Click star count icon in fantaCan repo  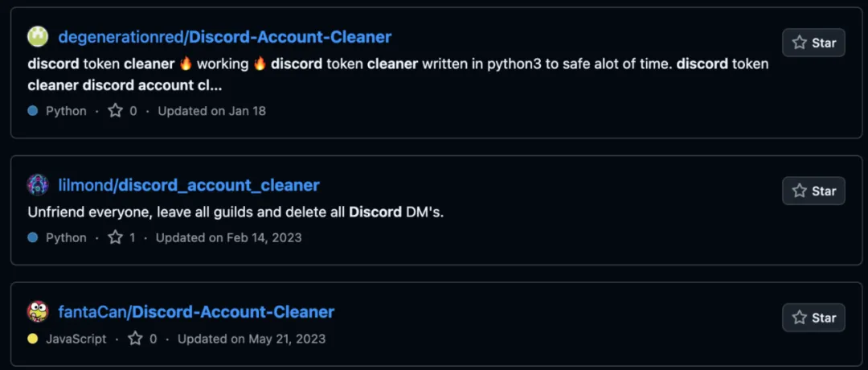136,339
